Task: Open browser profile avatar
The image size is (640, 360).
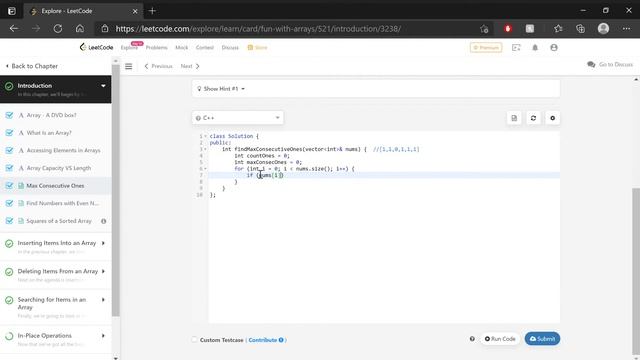Action: coord(603,29)
